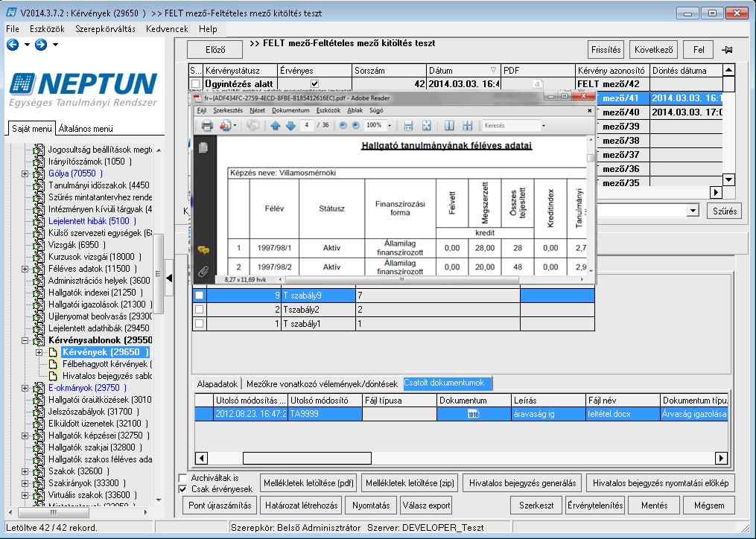This screenshot has height=539, width=756.
Task: Go to next page in Adobe Reader
Action: 290,126
